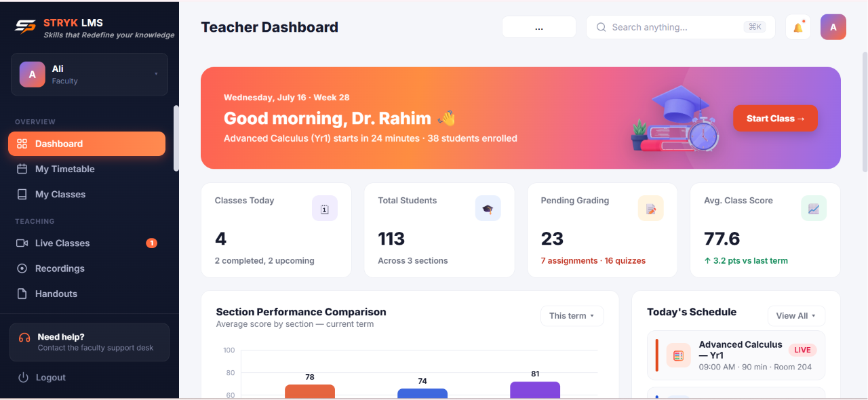Click Wednesday, July 16 · Week 28 text
This screenshot has height=400, width=868.
[x=287, y=98]
